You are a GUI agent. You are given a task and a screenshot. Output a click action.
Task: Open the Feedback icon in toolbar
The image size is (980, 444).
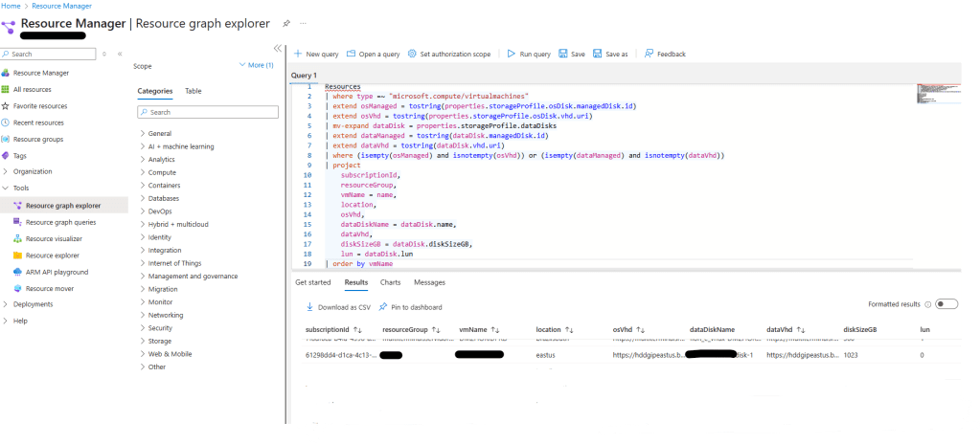click(x=650, y=55)
